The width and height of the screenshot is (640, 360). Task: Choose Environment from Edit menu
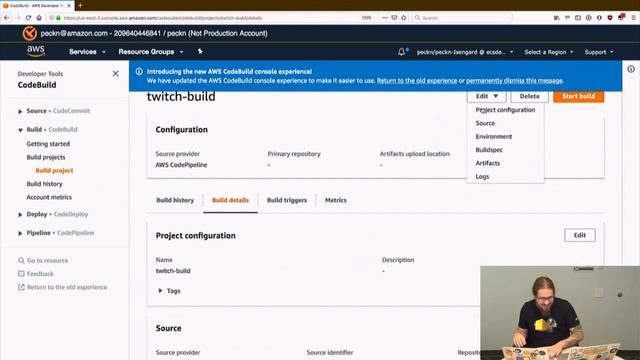click(x=493, y=136)
